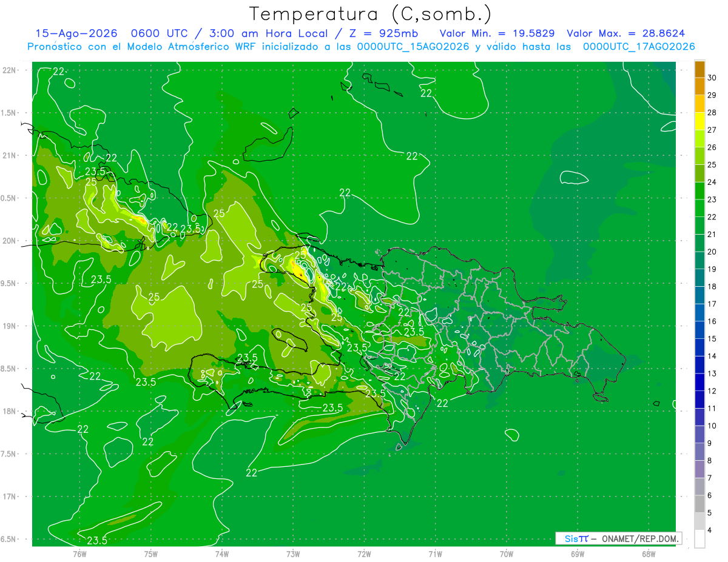Click the '26' color scale label
This screenshot has height=562, width=728.
coord(712,147)
